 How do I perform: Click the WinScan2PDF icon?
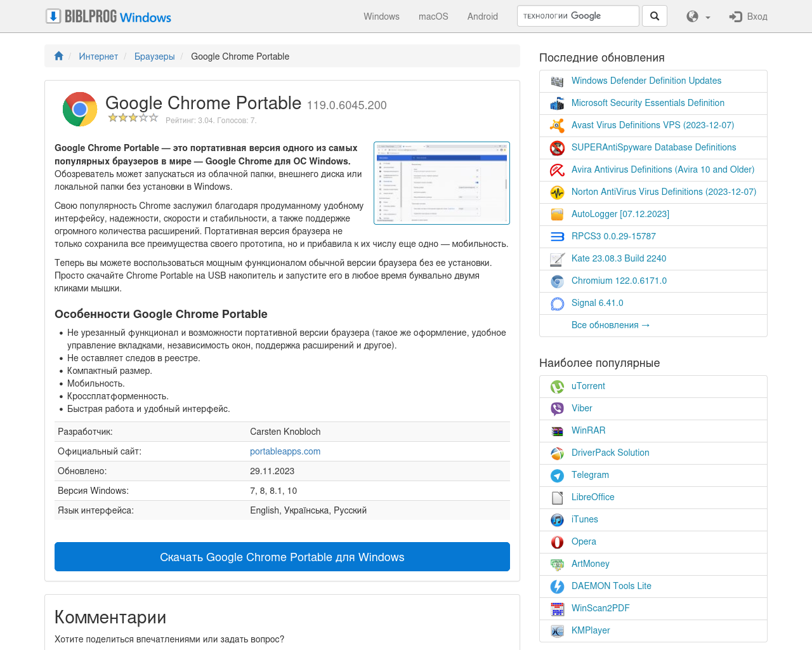tap(557, 609)
